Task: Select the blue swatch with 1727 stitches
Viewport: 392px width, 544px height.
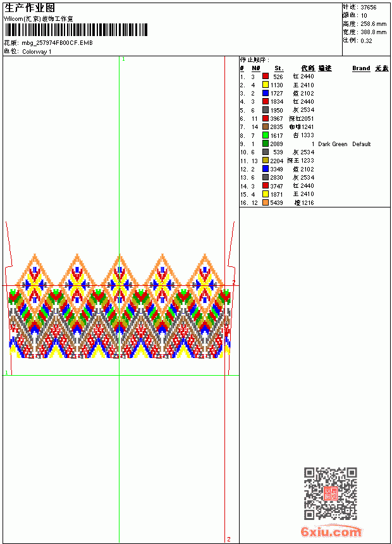Action: click(x=266, y=93)
